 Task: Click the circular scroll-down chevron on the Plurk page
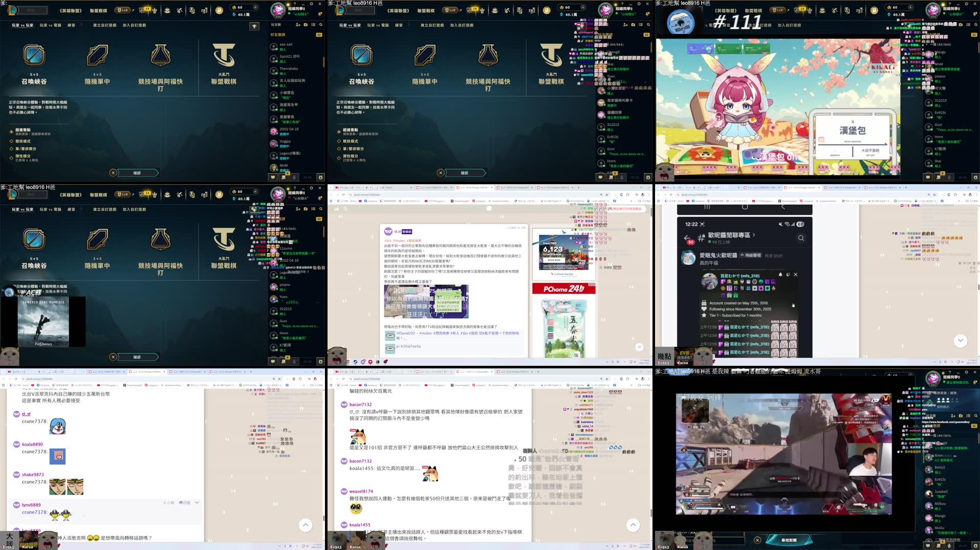click(639, 347)
